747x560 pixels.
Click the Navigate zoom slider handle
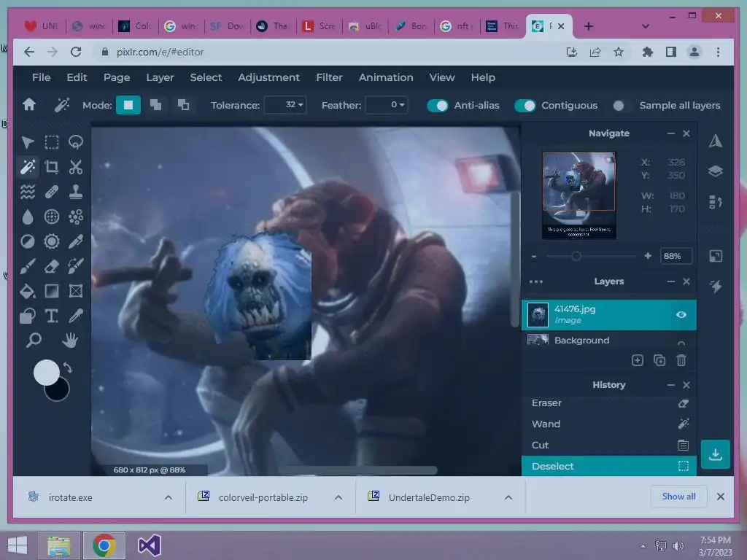[576, 256]
